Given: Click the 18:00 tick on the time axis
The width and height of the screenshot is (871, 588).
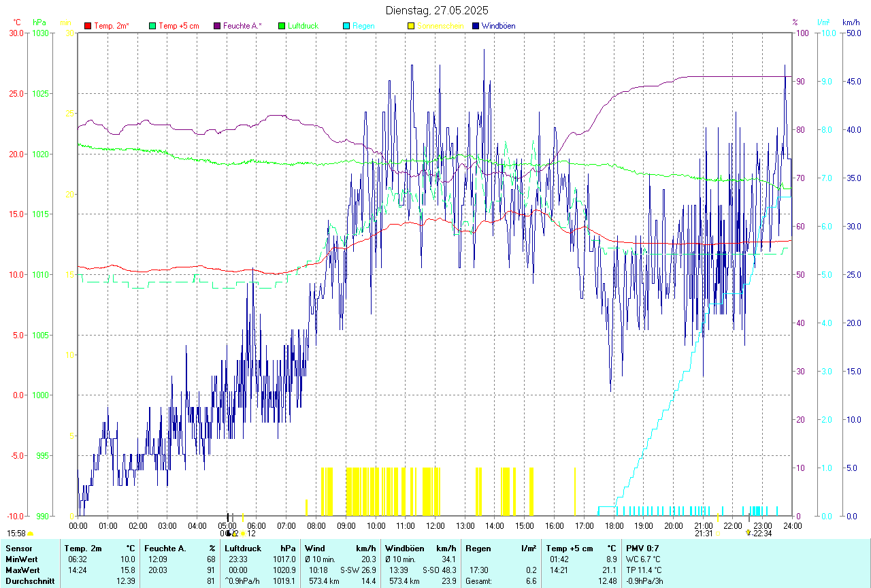Looking at the screenshot, I should point(614,525).
